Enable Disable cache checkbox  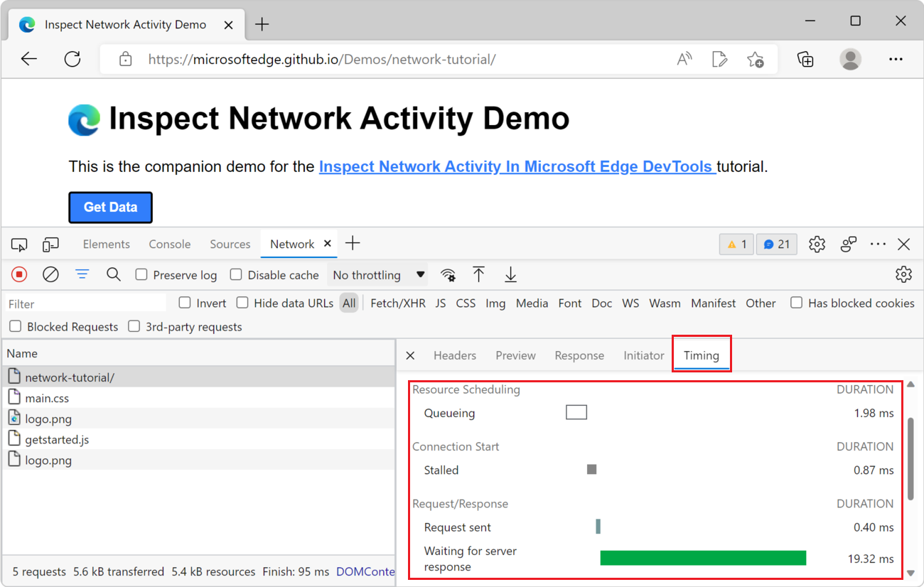[236, 275]
